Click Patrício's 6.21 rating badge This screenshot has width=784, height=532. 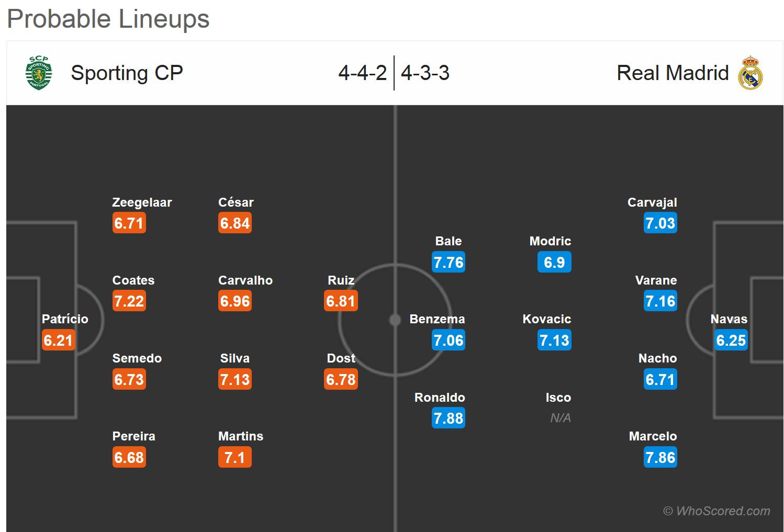coord(58,341)
